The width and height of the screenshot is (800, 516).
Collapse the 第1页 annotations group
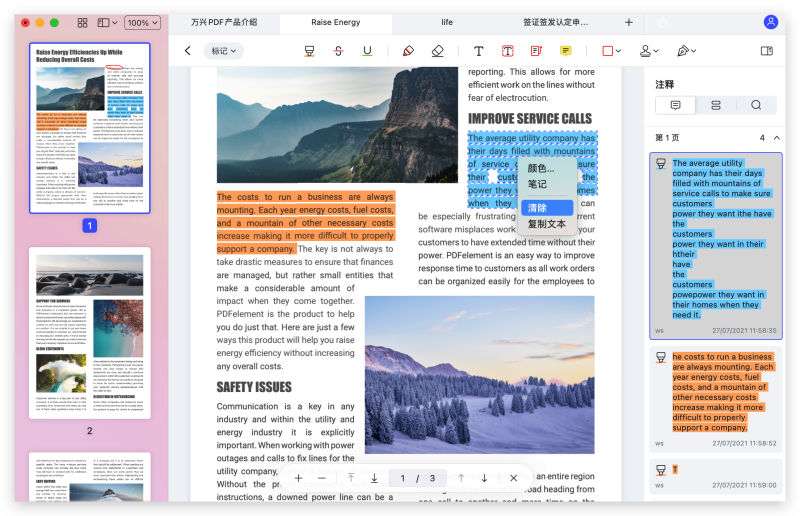[777, 138]
